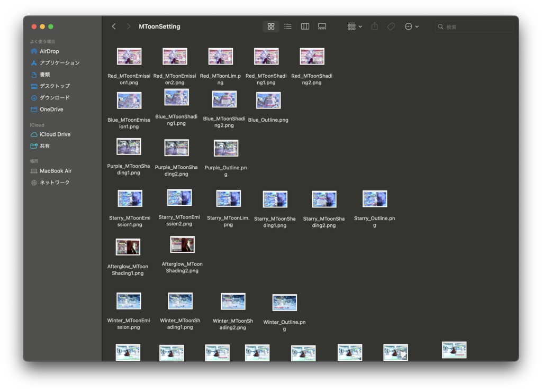Select Blue_Outline.png thumbnail
This screenshot has height=392, width=542.
pos(268,101)
